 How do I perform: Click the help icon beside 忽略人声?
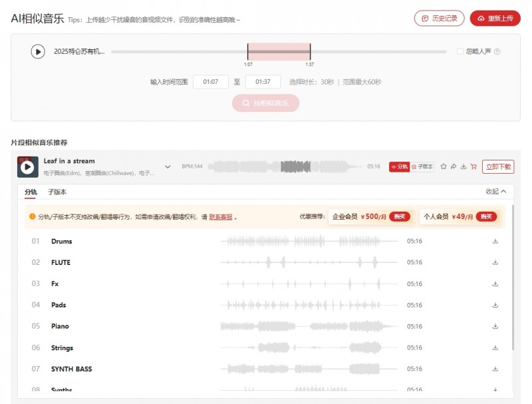[497, 52]
